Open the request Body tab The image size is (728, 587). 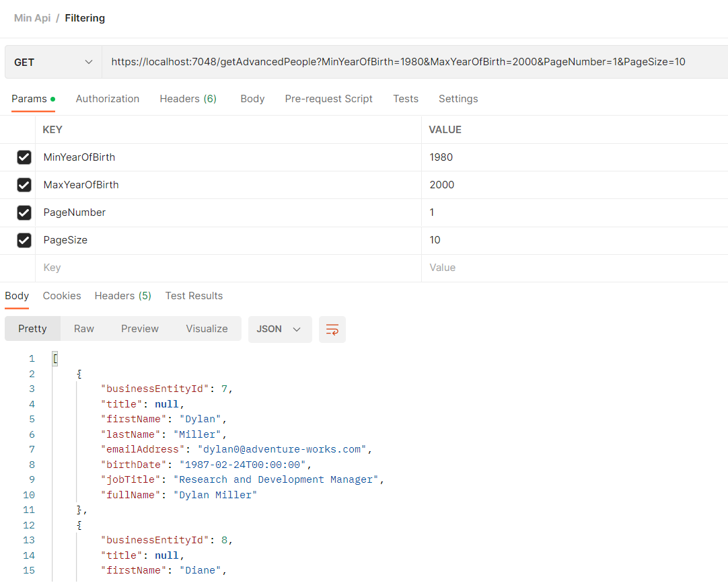pyautogui.click(x=252, y=99)
